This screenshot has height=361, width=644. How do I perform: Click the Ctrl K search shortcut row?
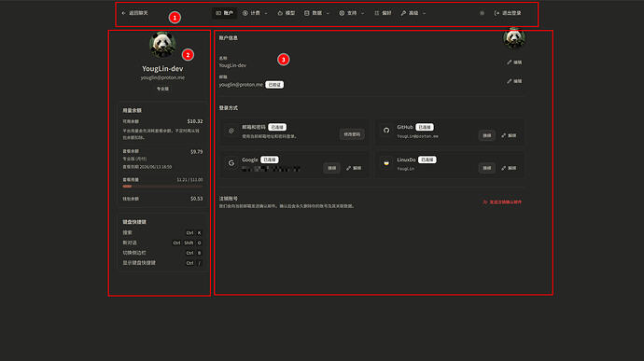162,233
